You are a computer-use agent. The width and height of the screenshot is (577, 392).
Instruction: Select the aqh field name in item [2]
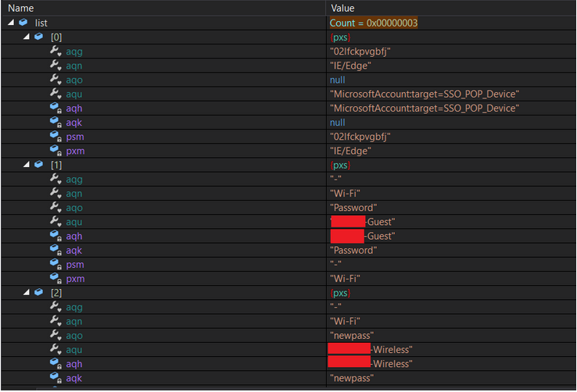(74, 364)
